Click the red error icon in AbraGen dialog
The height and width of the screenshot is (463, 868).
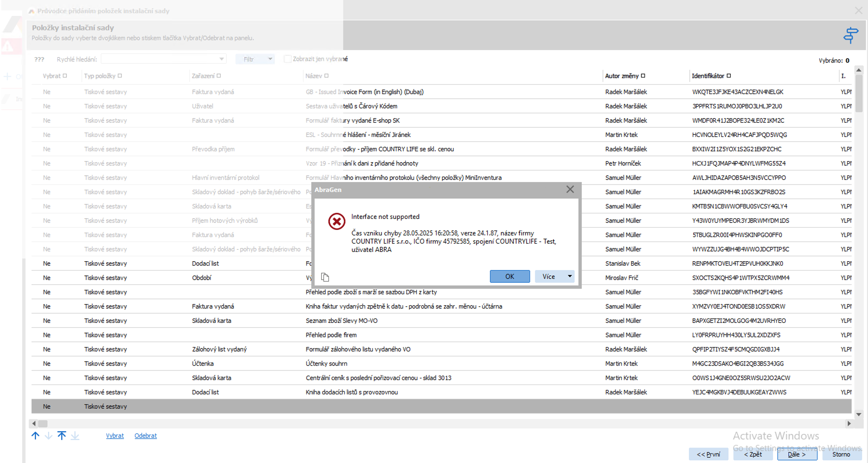(337, 221)
